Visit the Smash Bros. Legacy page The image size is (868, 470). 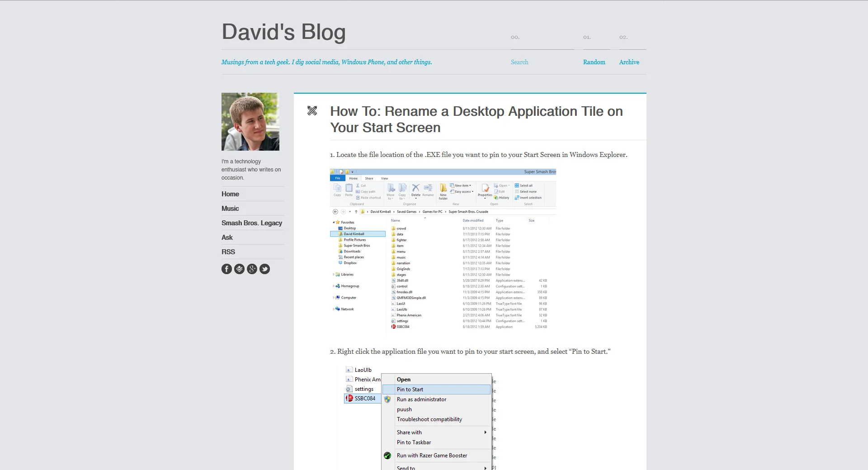251,223
